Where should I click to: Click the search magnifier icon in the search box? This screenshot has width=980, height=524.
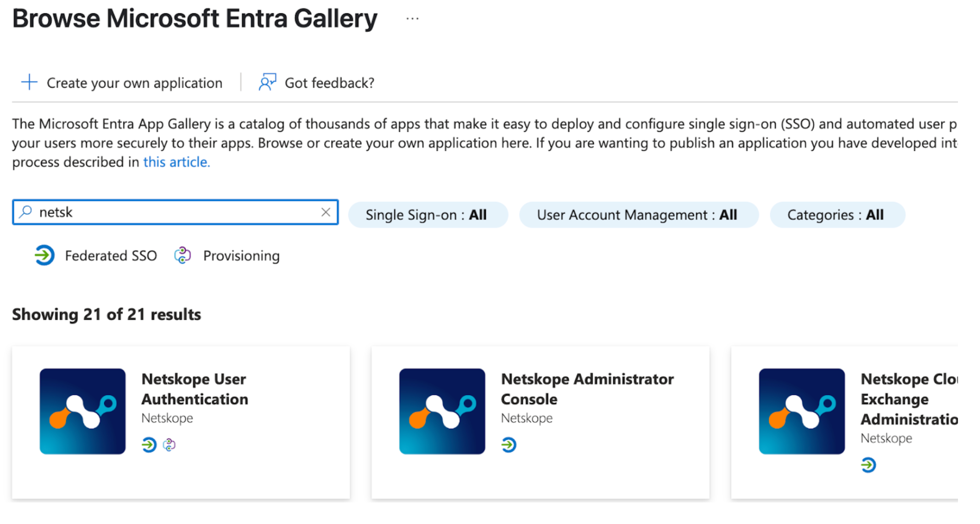pyautogui.click(x=25, y=212)
